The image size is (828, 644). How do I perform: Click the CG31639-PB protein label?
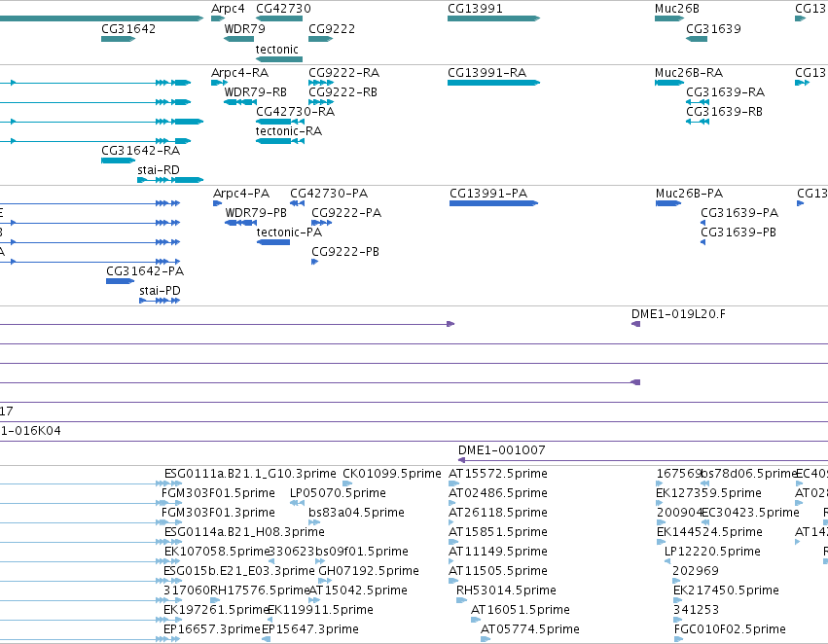point(738,233)
